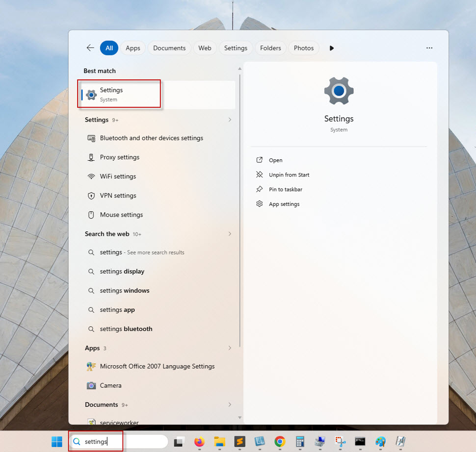Switch to the Documents filter tab

coord(169,48)
